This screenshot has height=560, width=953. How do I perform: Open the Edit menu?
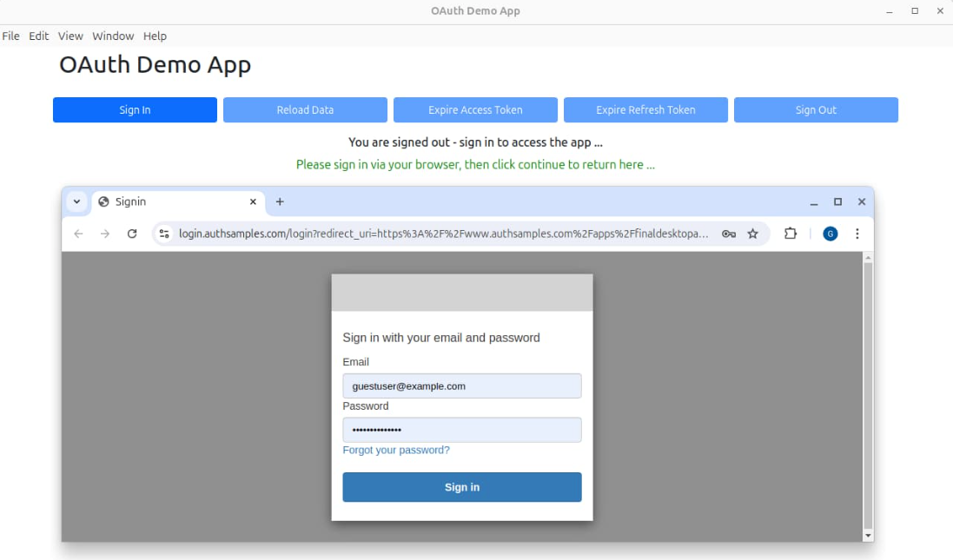pos(39,36)
